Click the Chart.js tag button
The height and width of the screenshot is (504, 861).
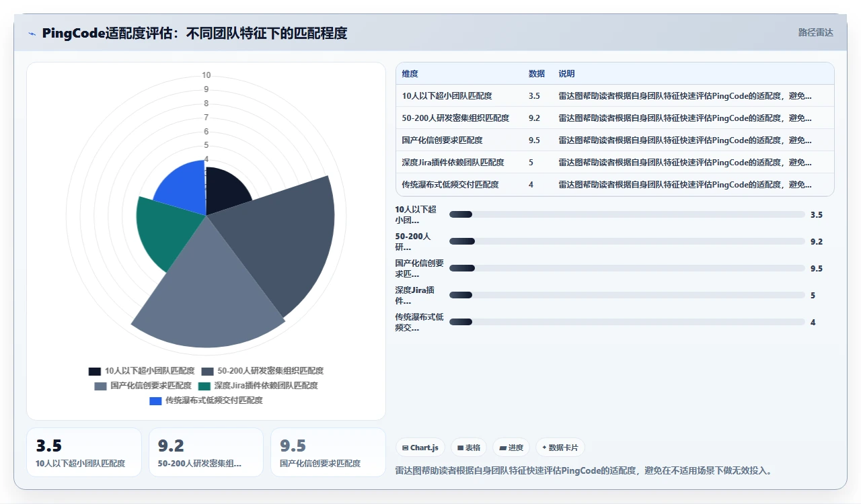(420, 448)
